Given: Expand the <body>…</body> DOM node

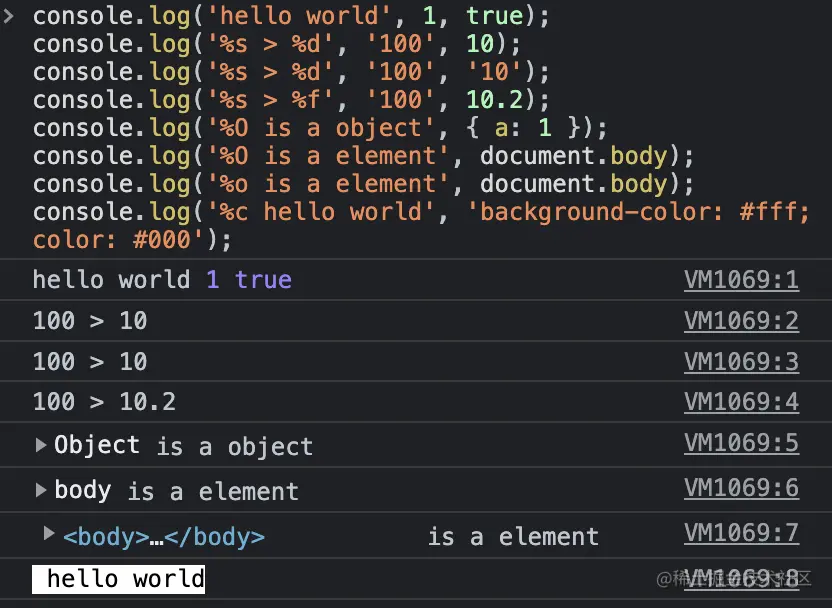Looking at the screenshot, I should tap(49, 533).
